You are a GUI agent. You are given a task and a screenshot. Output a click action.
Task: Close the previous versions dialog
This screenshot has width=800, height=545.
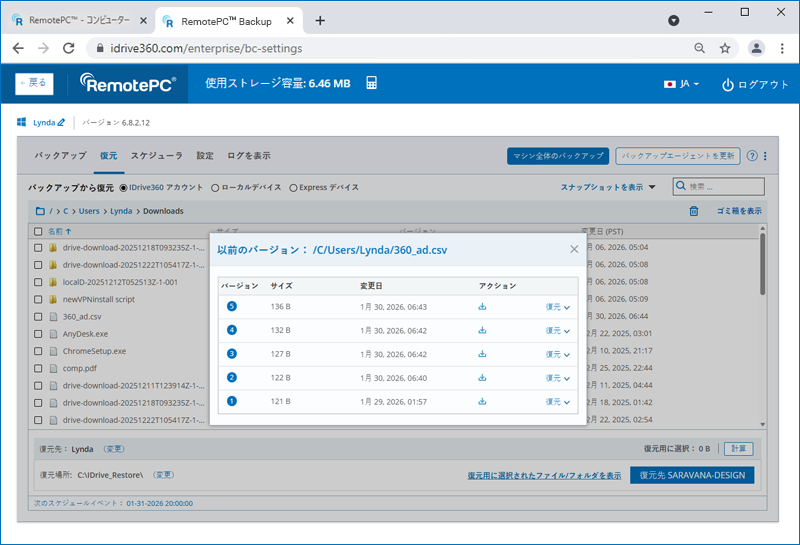pyautogui.click(x=574, y=249)
